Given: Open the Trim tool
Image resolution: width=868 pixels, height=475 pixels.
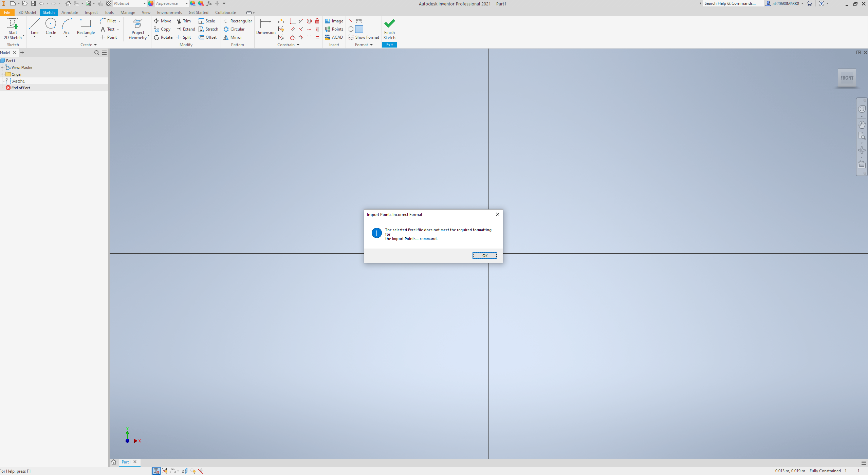Looking at the screenshot, I should 184,21.
